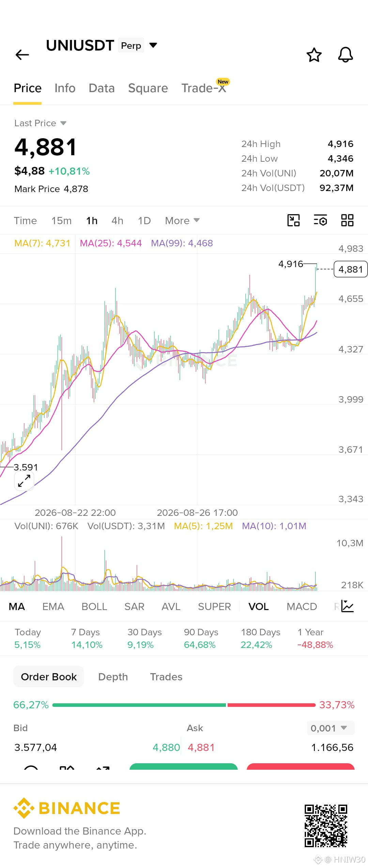Click the MA(99): 4,468 indicator label
This screenshot has width=368, height=868.
coord(182,243)
